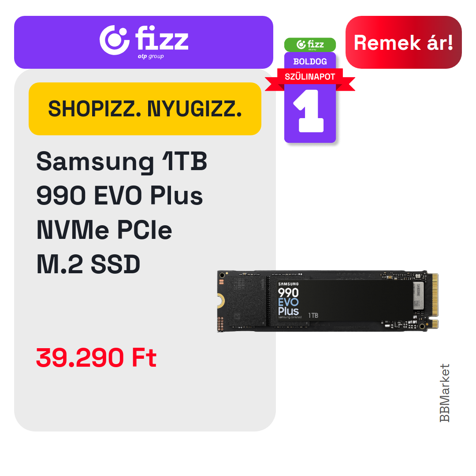Screen dimensions: 476x476
Task: Click the BOLDOG label on purple badge
Action: pos(310,62)
